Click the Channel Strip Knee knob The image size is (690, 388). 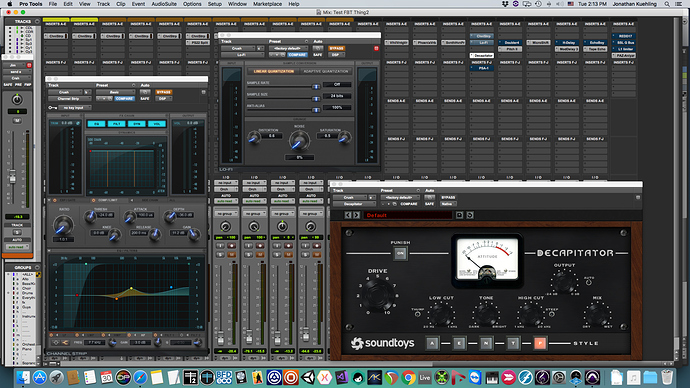click(115, 235)
